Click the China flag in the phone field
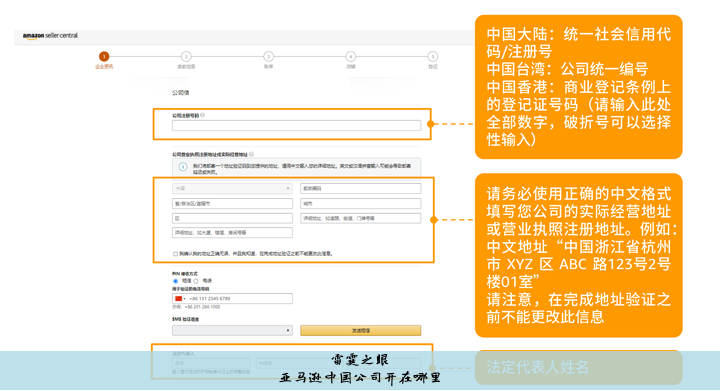Image resolution: width=720 pixels, height=391 pixels. [178, 299]
